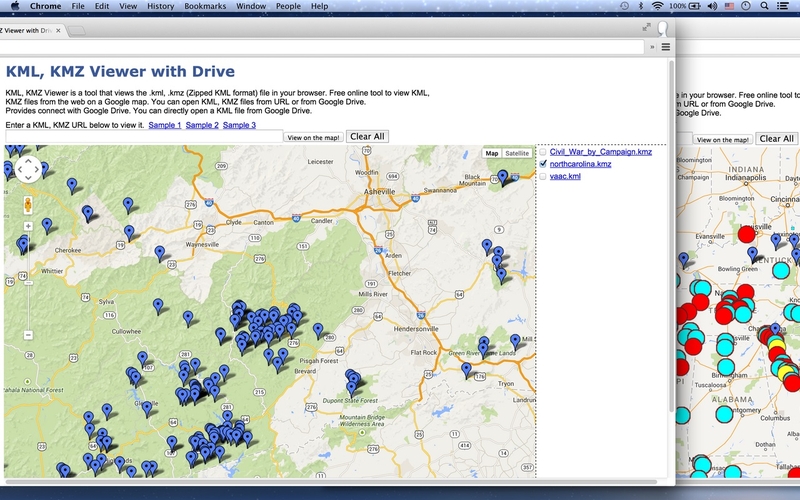Zoom in with the map plus button
This screenshot has width=800, height=500.
(x=28, y=227)
